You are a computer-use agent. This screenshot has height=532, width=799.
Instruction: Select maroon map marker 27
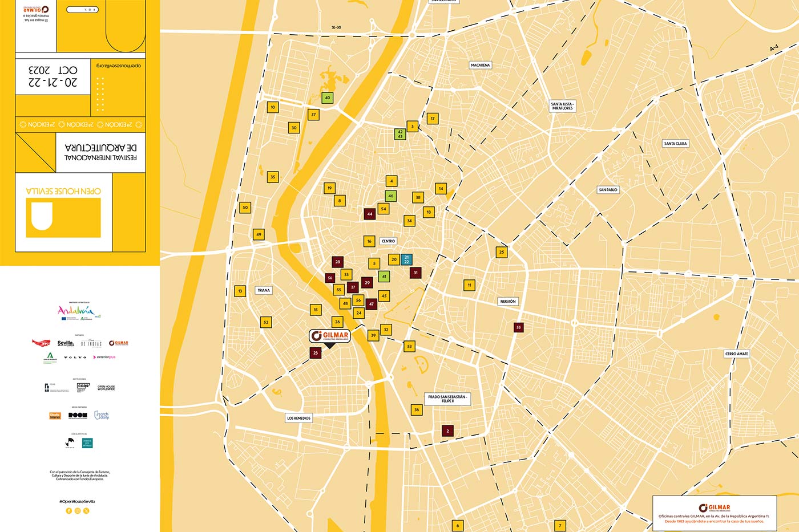point(353,287)
